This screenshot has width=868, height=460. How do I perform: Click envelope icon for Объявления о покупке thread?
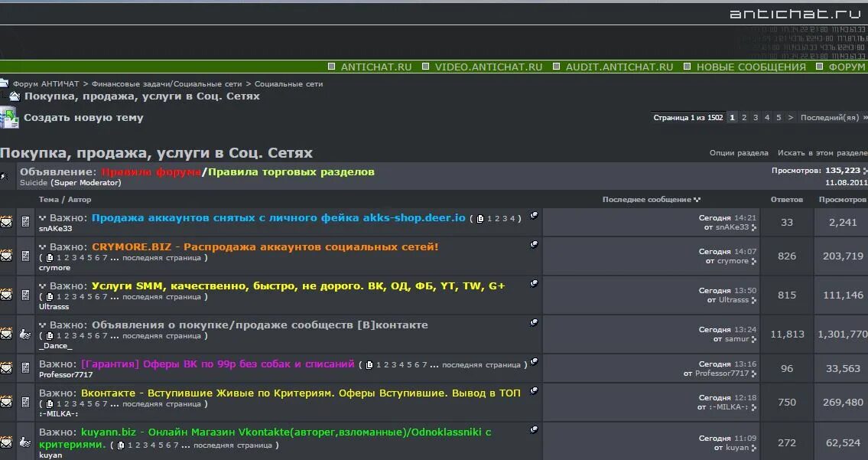tap(6, 334)
